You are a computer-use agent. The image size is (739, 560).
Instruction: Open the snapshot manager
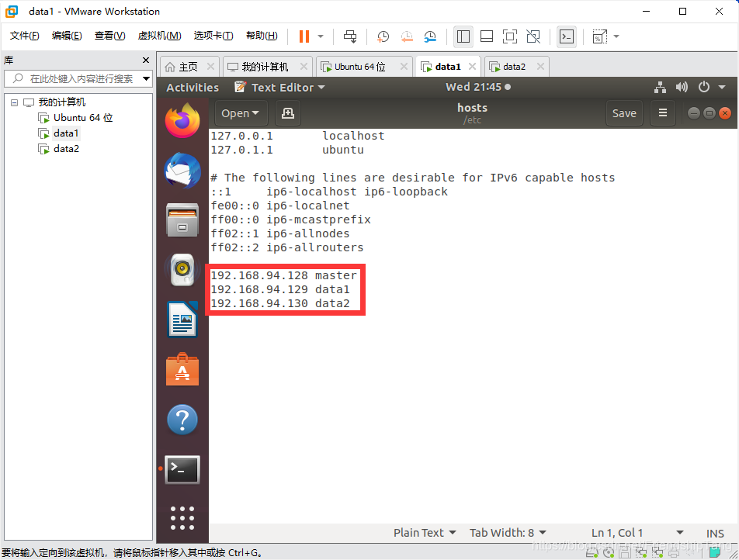click(x=430, y=36)
